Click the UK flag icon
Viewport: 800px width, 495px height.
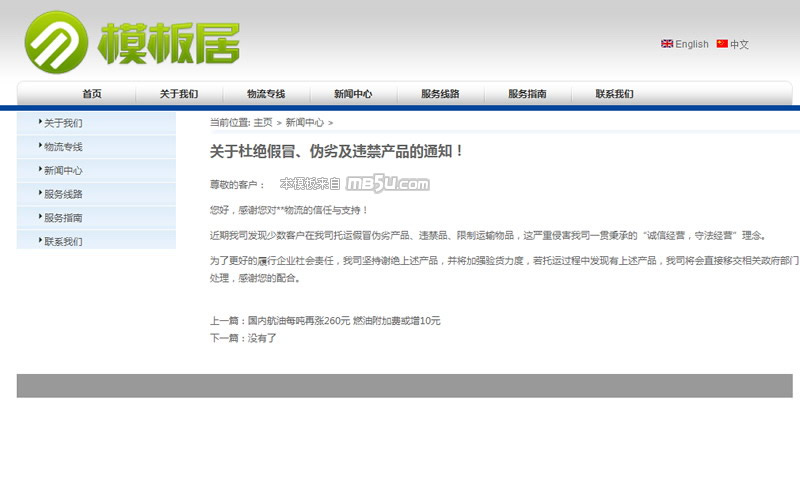(667, 44)
